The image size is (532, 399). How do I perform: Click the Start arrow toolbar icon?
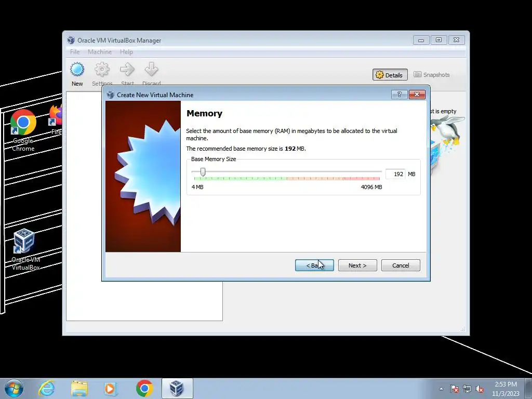click(127, 74)
